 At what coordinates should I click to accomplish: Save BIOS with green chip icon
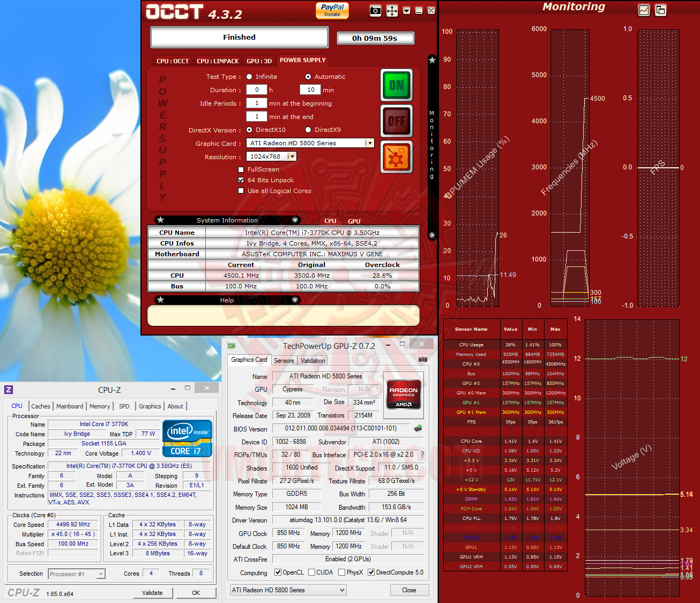point(418,428)
